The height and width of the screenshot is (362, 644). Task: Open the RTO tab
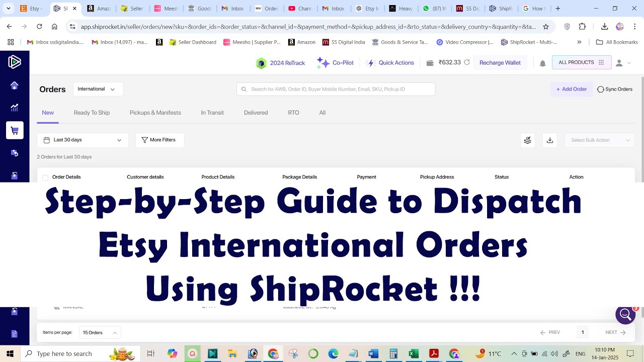coord(293,113)
